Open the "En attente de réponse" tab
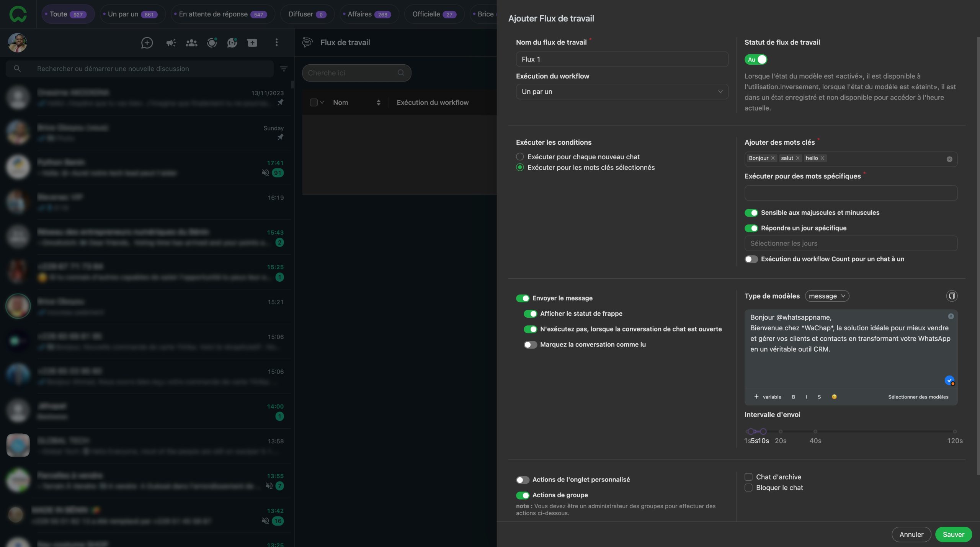The width and height of the screenshot is (980, 547). tap(222, 14)
